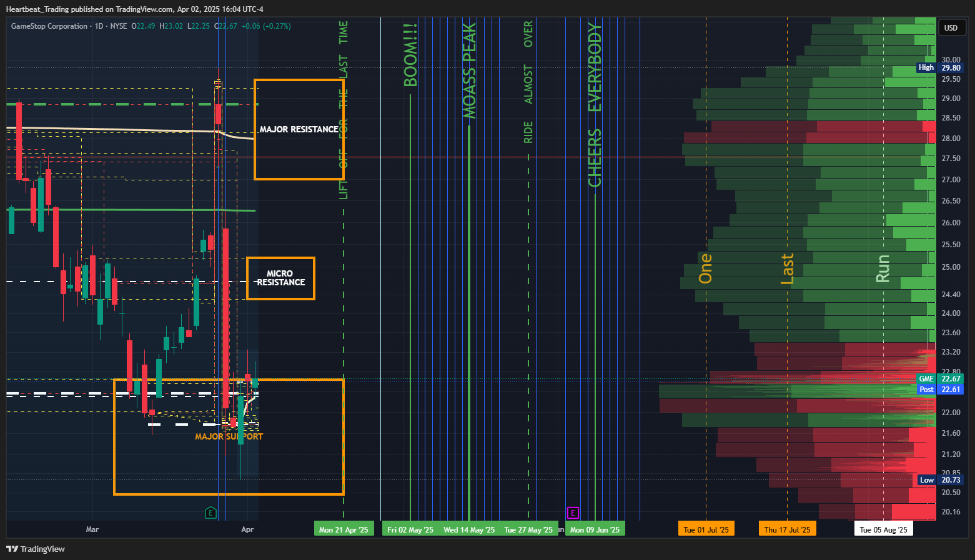
Task: Click the open value O22.49
Action: click(143, 26)
